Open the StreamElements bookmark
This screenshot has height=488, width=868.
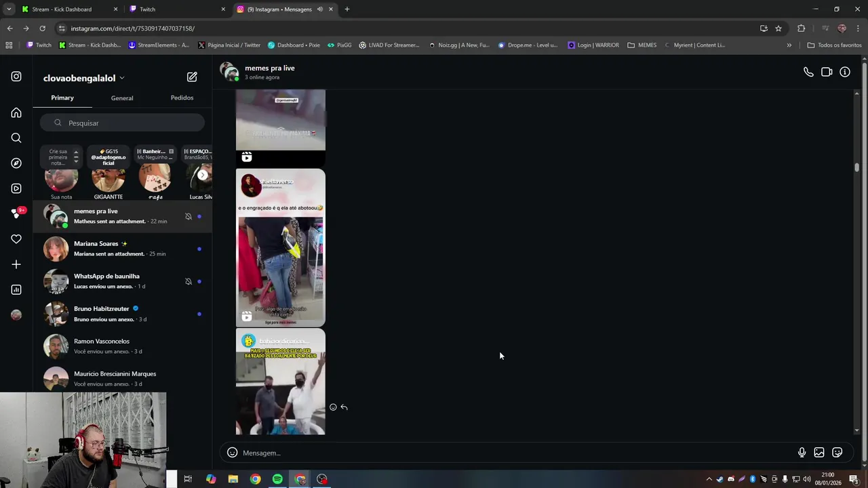159,45
